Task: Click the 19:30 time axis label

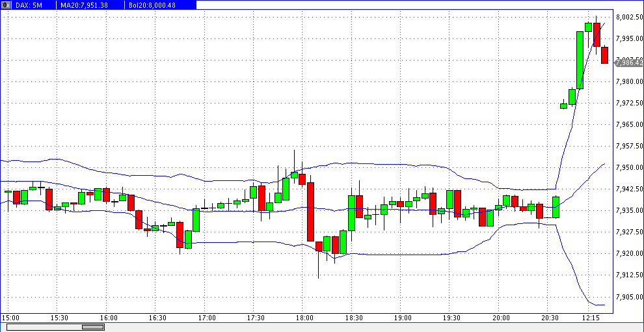Action: click(452, 318)
